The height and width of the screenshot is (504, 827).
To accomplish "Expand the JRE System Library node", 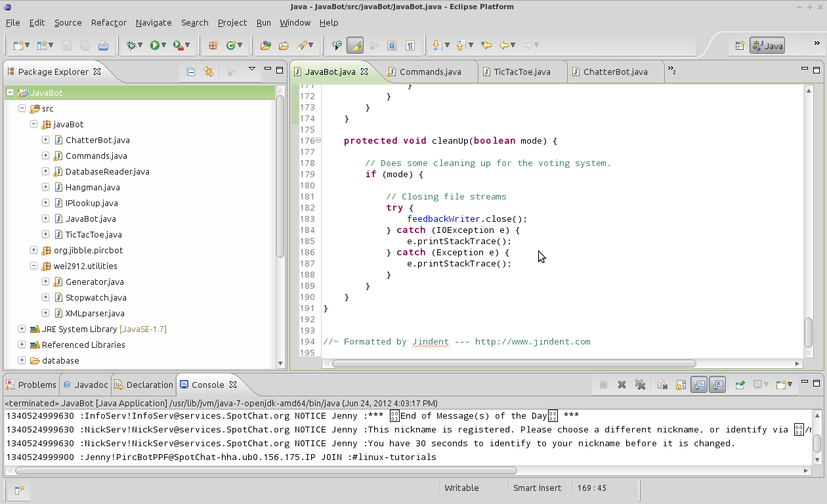I will click(x=22, y=329).
